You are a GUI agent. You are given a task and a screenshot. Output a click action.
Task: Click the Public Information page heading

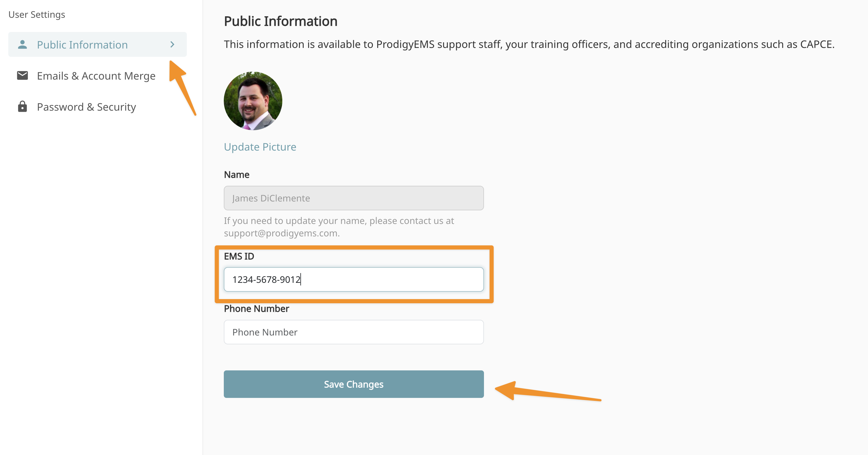tap(280, 21)
